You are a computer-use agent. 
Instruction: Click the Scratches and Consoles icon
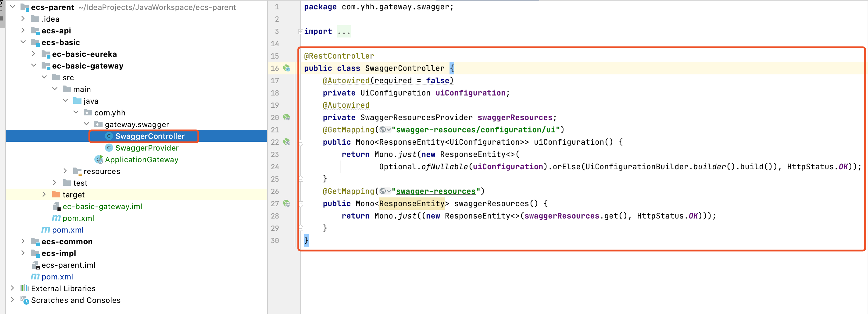25,300
